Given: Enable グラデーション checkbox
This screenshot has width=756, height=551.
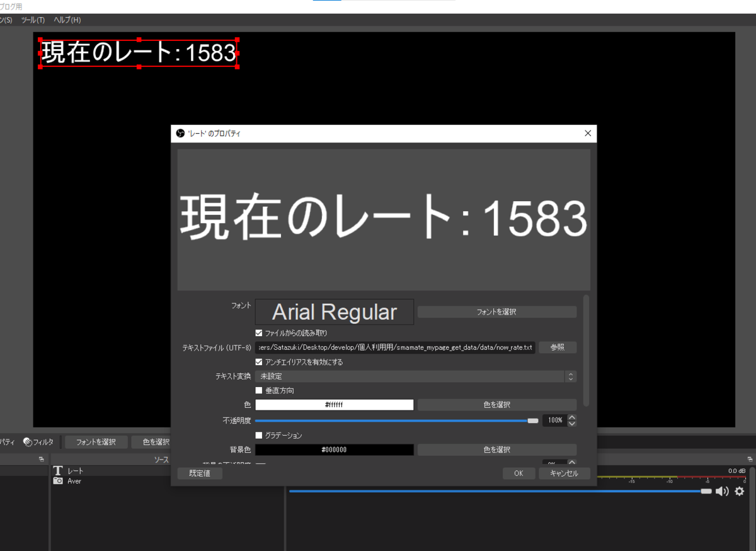Looking at the screenshot, I should click(x=259, y=435).
